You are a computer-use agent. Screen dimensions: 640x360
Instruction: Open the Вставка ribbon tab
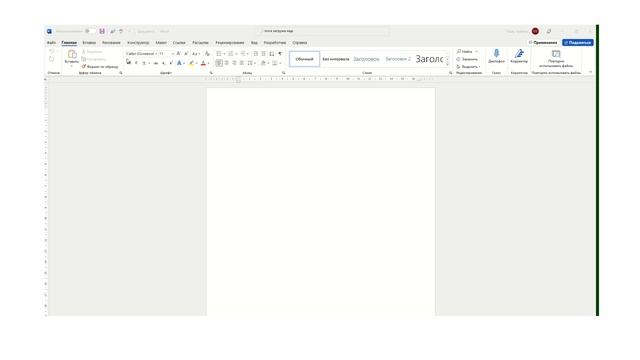(89, 42)
